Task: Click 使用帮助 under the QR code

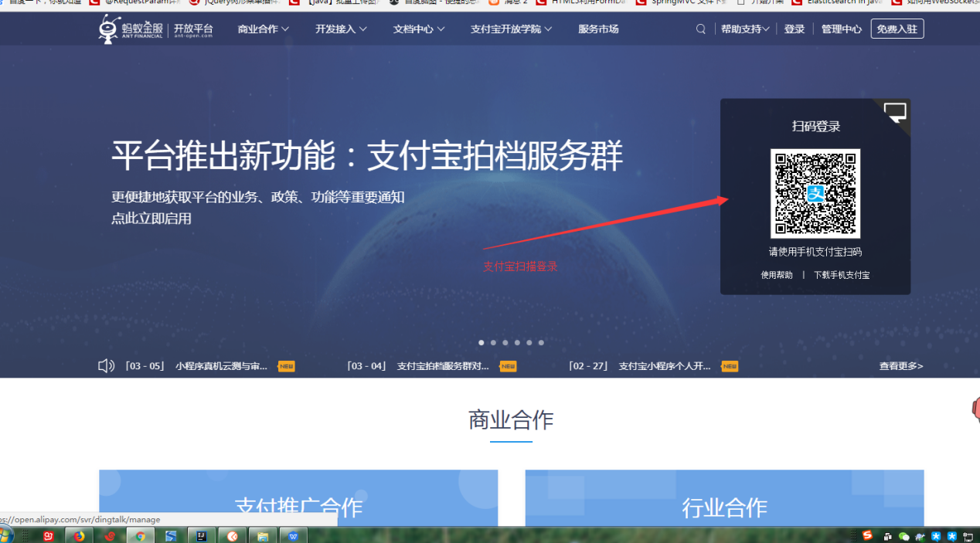Action: [x=777, y=275]
